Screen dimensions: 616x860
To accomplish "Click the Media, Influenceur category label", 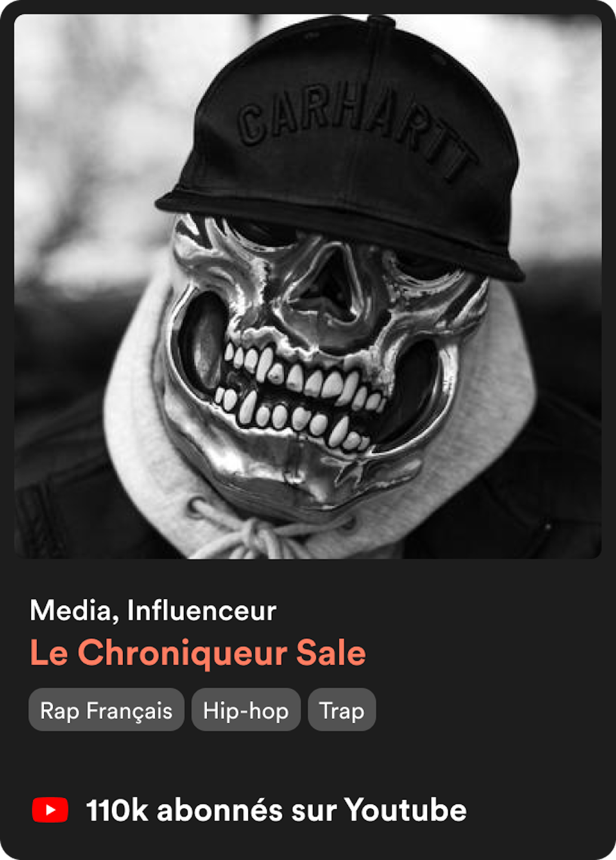I will coord(153,610).
